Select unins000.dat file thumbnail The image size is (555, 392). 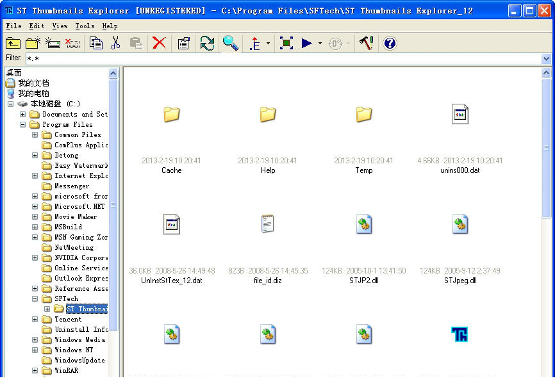pos(460,114)
